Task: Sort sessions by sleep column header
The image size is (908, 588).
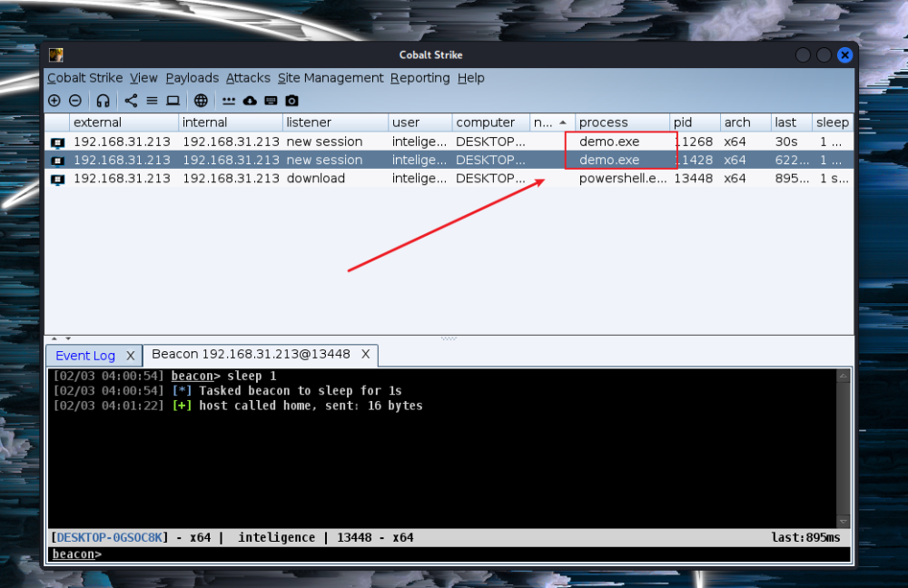Action: (833, 122)
